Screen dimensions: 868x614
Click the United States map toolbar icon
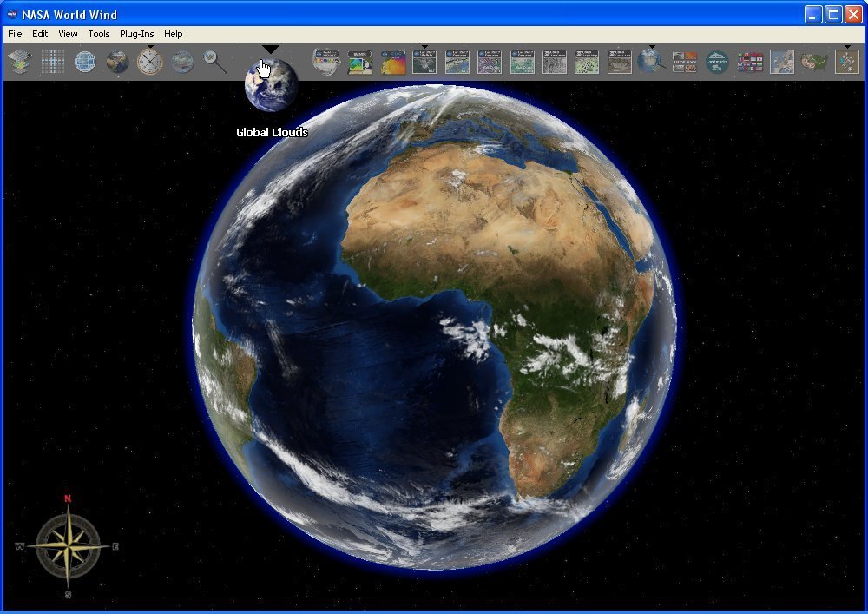pyautogui.click(x=814, y=62)
